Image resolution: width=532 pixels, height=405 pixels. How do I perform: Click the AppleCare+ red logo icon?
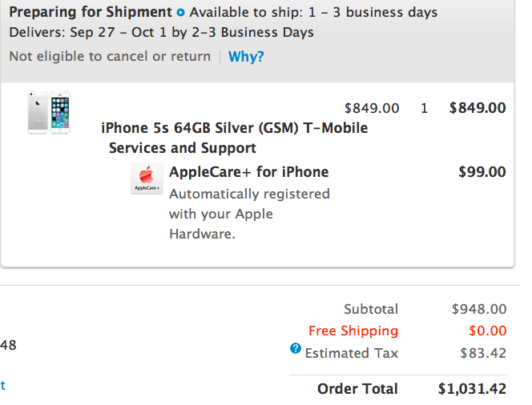pos(146,178)
